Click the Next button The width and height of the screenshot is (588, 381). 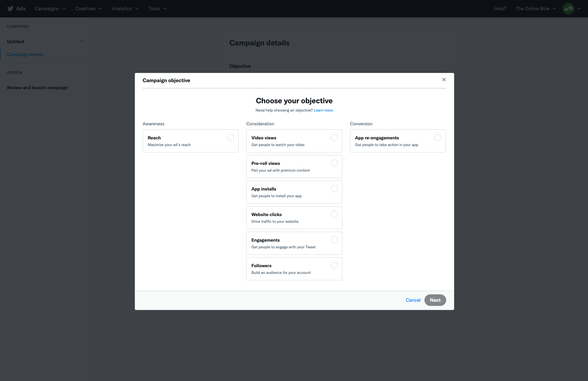coord(435,300)
